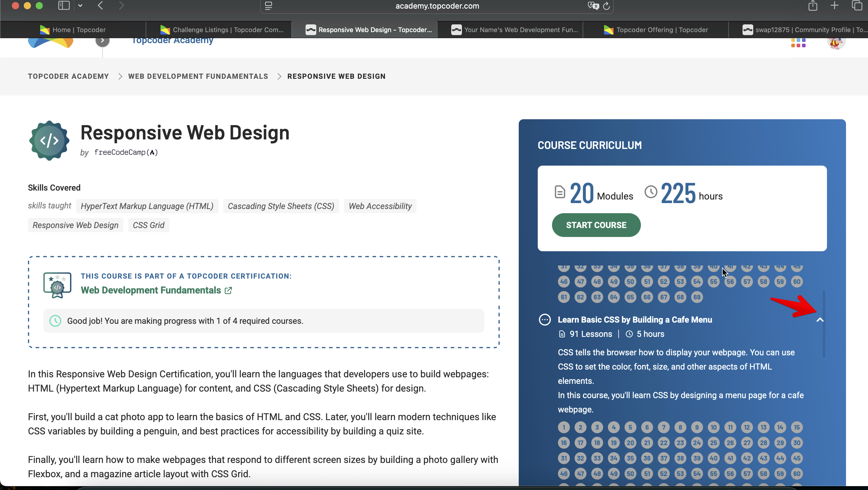This screenshot has width=868, height=490.
Task: Click the external link icon beside Web Development Fundamentals
Action: coord(229,290)
